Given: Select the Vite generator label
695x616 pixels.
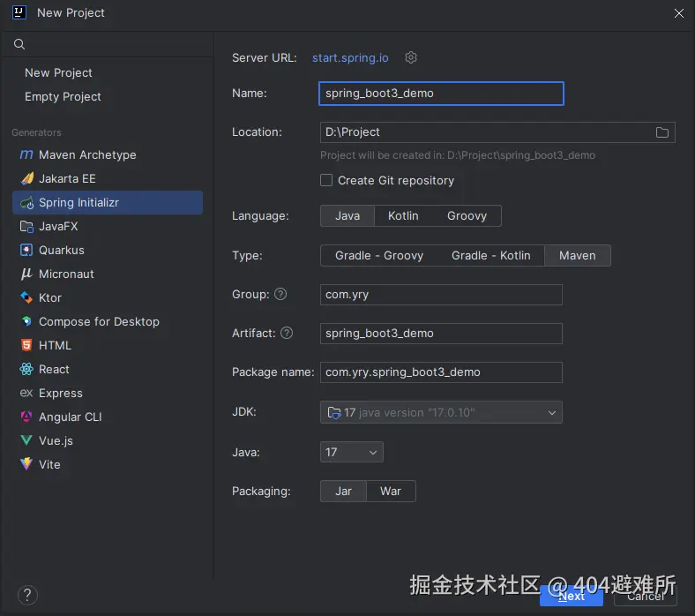Looking at the screenshot, I should pyautogui.click(x=49, y=465).
